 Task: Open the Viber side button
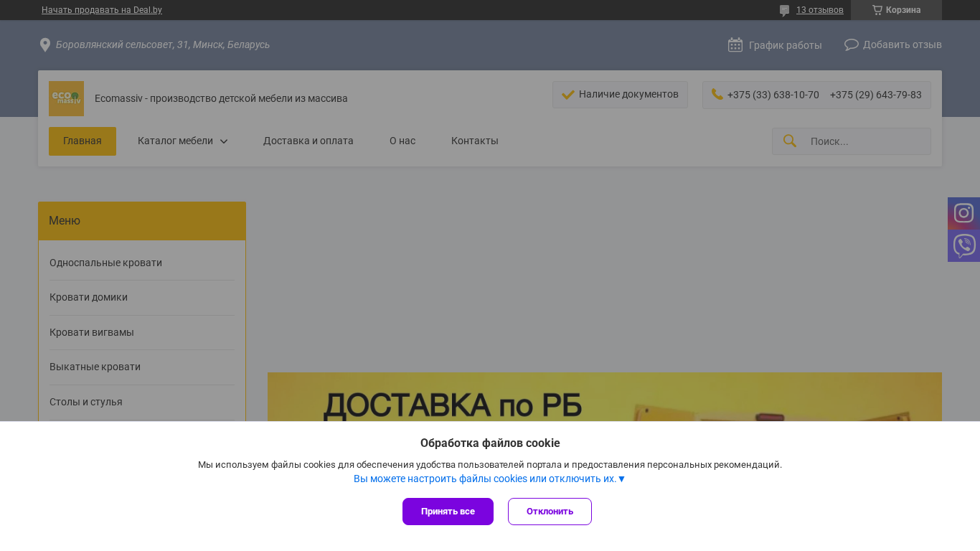(x=963, y=245)
